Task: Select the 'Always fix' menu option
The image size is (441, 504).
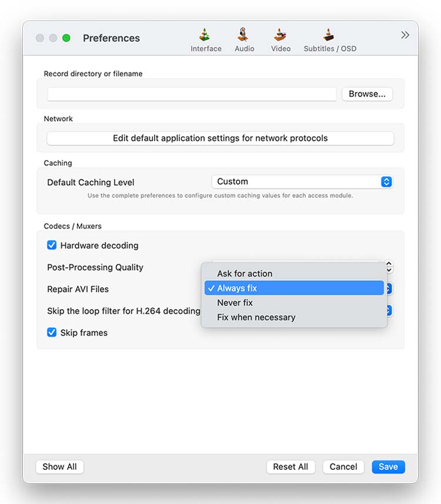Action: pyautogui.click(x=237, y=288)
